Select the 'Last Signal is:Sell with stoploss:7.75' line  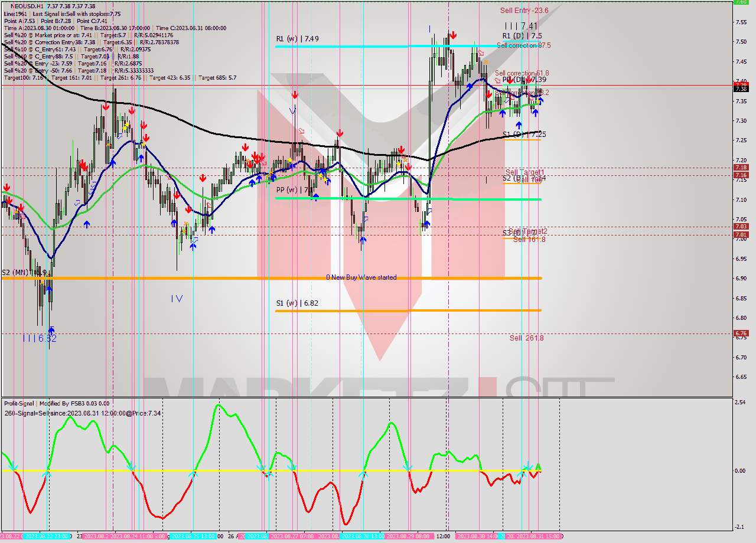[77, 14]
